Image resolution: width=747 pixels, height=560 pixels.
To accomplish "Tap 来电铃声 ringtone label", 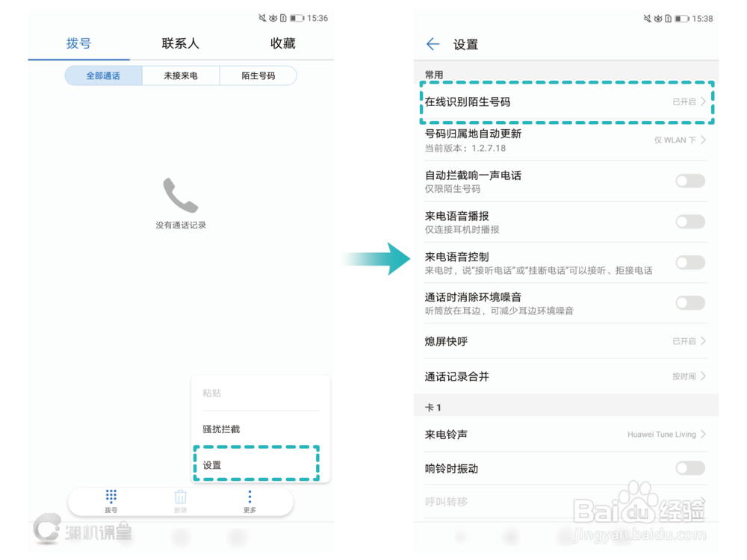I will (446, 435).
